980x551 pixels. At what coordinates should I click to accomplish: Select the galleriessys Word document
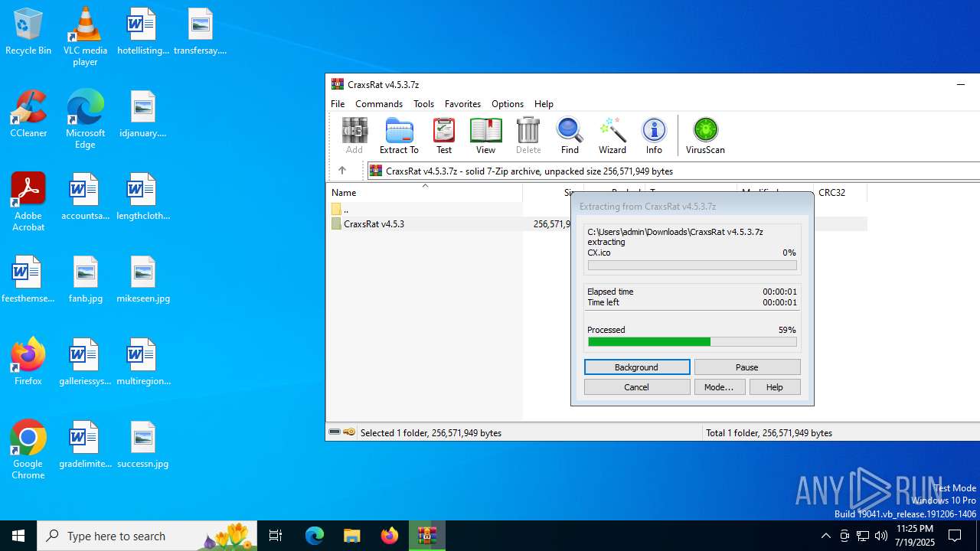point(85,362)
